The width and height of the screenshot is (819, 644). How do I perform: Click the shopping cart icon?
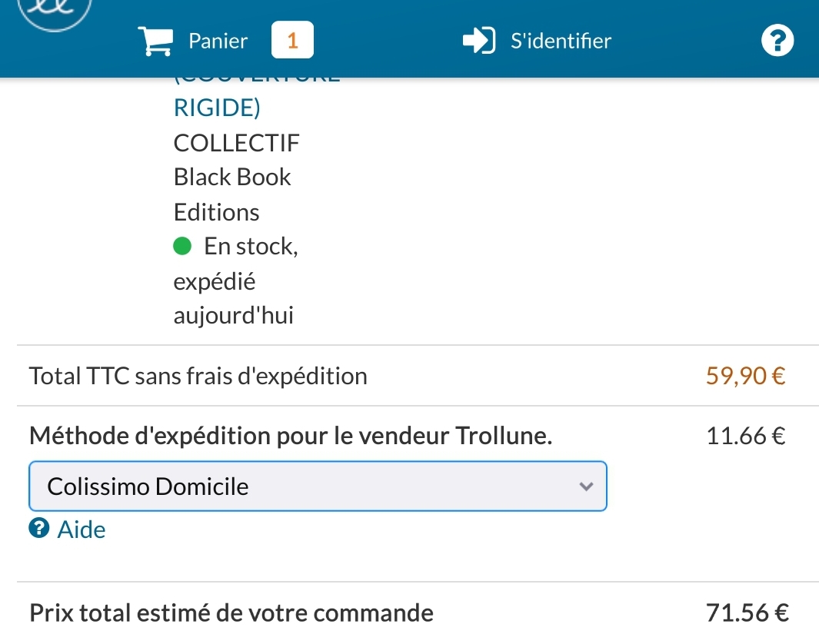click(x=155, y=41)
